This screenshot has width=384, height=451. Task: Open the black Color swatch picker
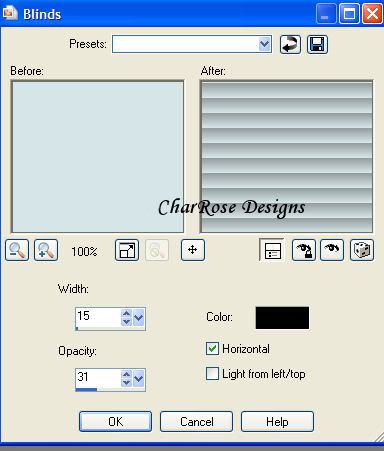tap(282, 318)
